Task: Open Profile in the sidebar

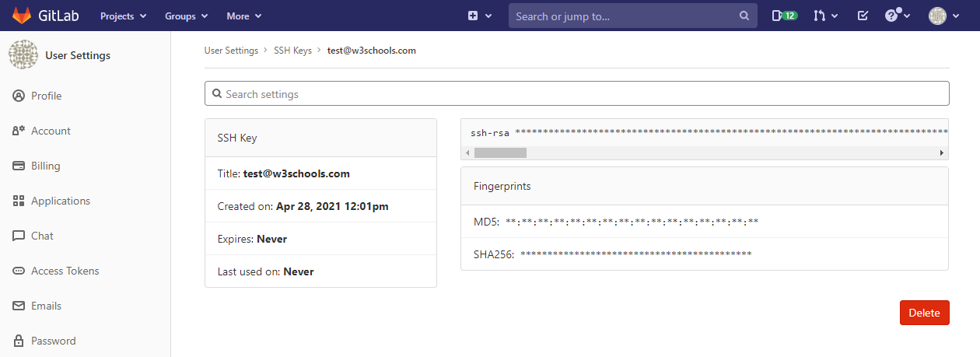Action: (46, 96)
